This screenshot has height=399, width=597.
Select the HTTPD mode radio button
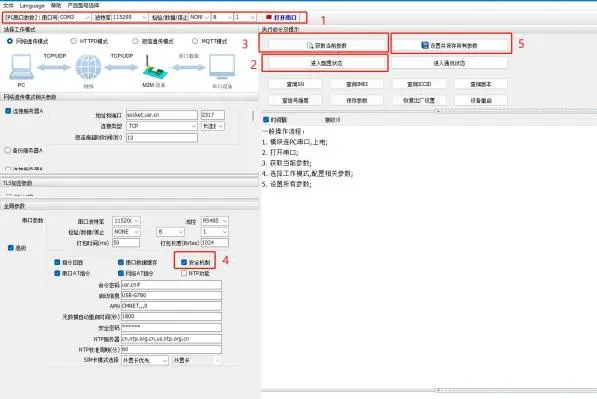coord(73,41)
